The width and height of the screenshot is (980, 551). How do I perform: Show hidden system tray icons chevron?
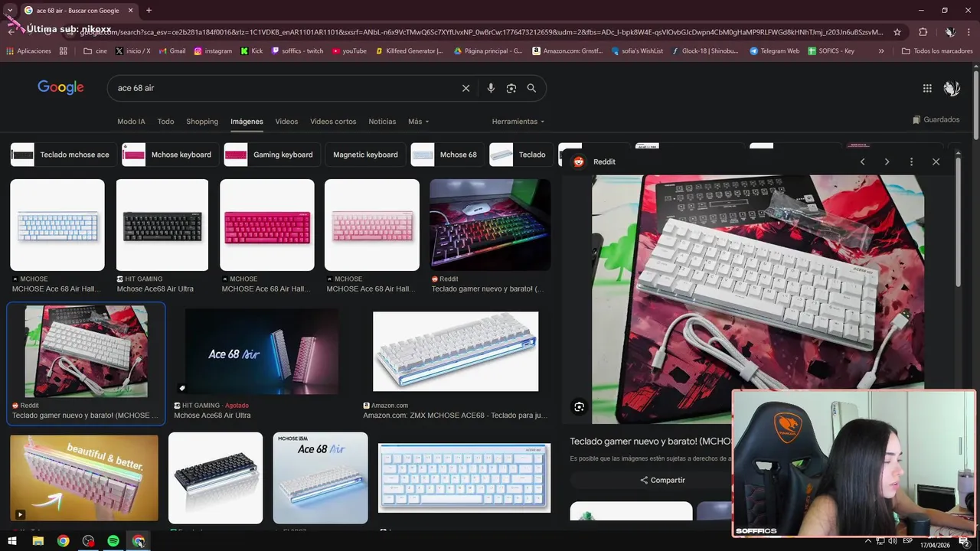[869, 541]
